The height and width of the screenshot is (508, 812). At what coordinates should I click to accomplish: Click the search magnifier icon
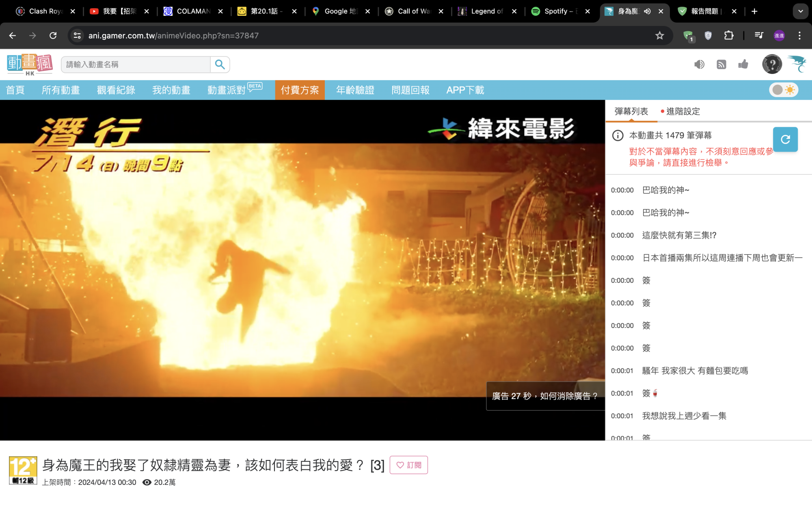click(220, 64)
